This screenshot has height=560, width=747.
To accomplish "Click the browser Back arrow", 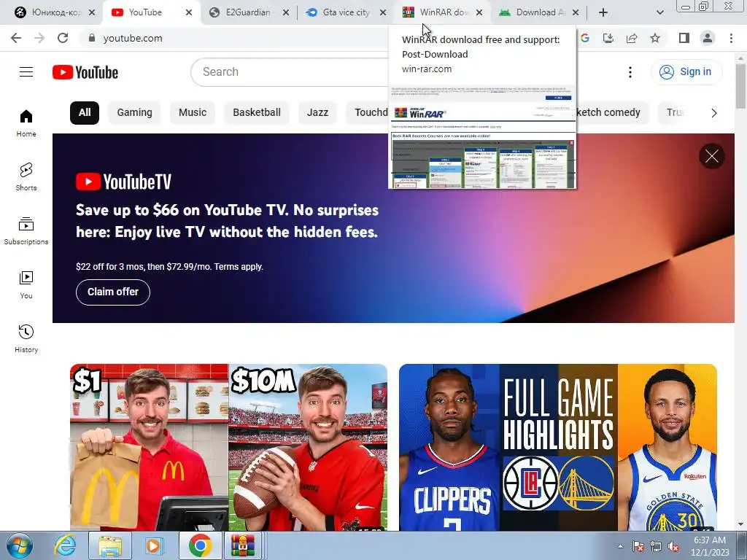I will point(16,38).
